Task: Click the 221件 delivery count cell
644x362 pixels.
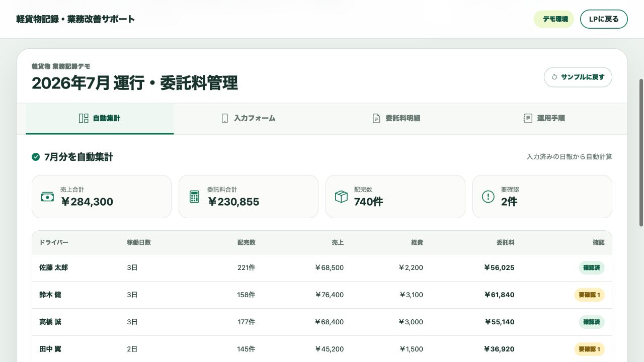Action: click(x=247, y=267)
